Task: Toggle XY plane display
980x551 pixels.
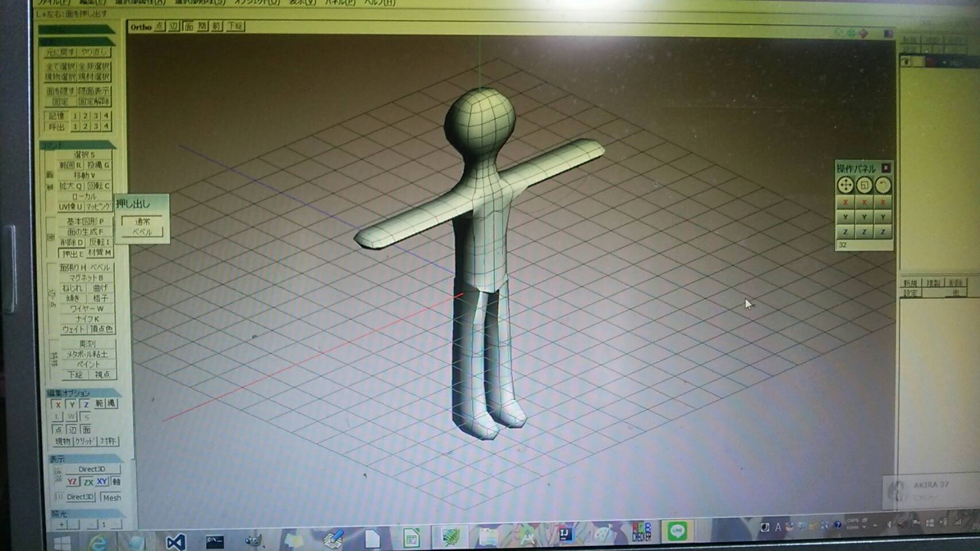Action: (x=102, y=482)
